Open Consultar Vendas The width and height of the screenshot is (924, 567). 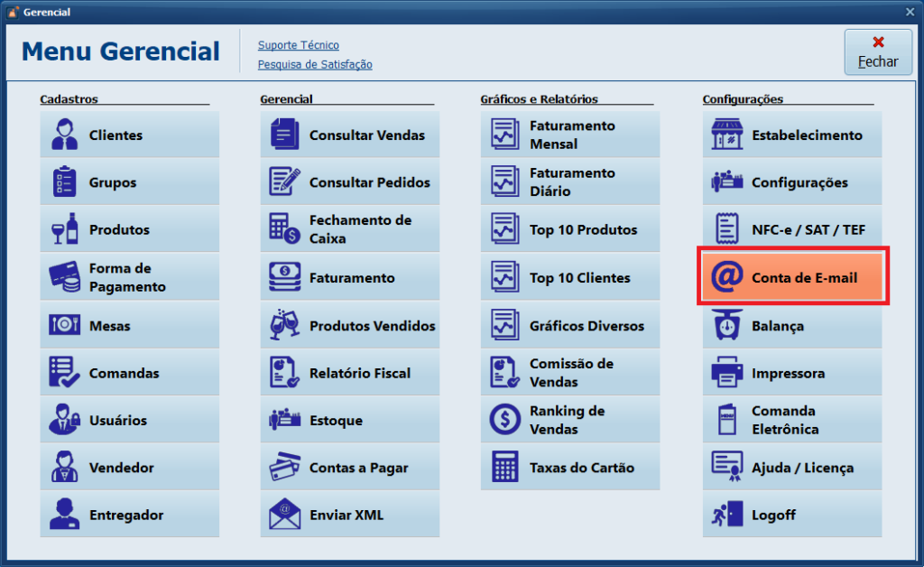click(349, 135)
